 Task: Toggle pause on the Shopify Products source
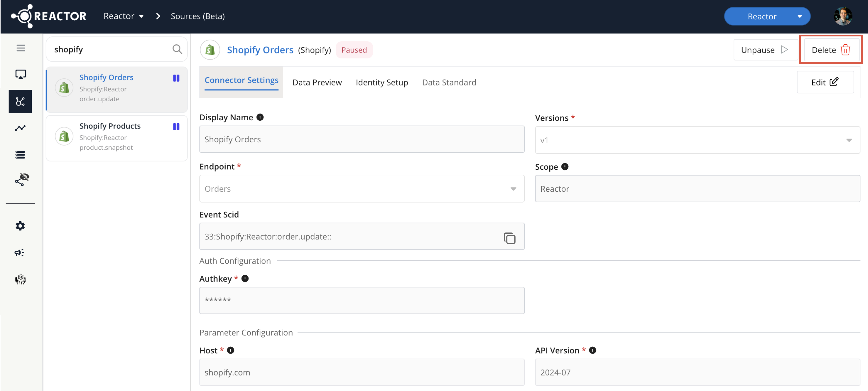coord(176,127)
